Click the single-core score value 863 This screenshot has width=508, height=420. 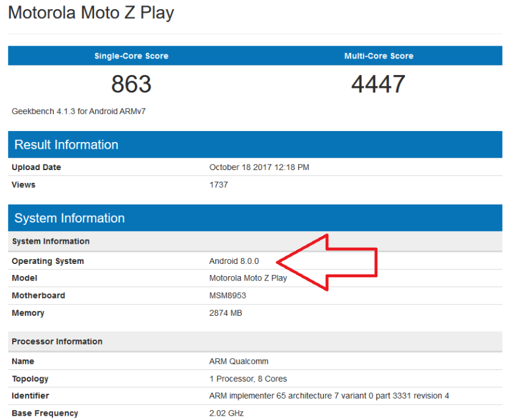pos(131,84)
